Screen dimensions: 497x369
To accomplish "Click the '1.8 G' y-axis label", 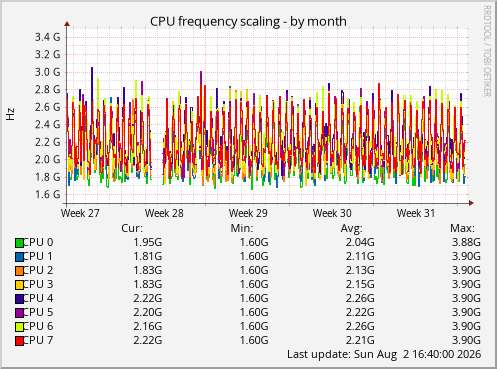I will coord(48,177).
